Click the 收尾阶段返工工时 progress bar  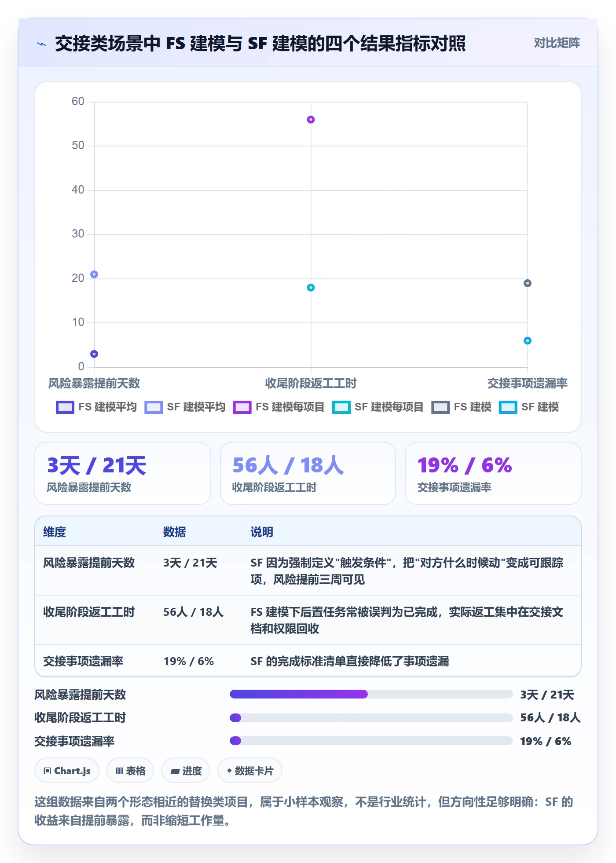point(371,718)
